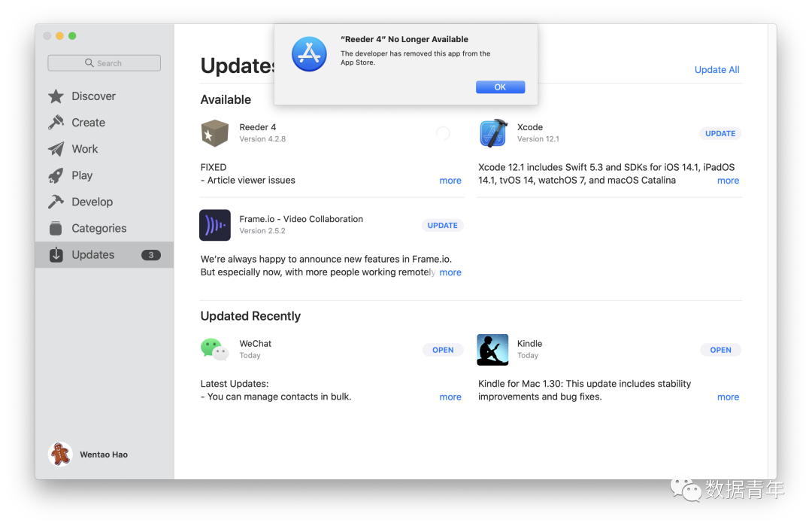Open the Frame.io app icon
Image resolution: width=812 pixels, height=526 pixels.
click(x=215, y=225)
